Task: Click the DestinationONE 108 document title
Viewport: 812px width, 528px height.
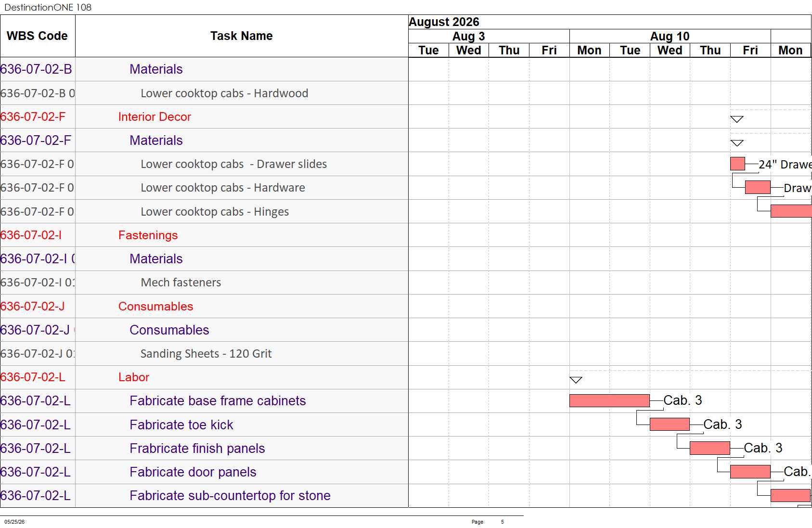Action: [48, 7]
